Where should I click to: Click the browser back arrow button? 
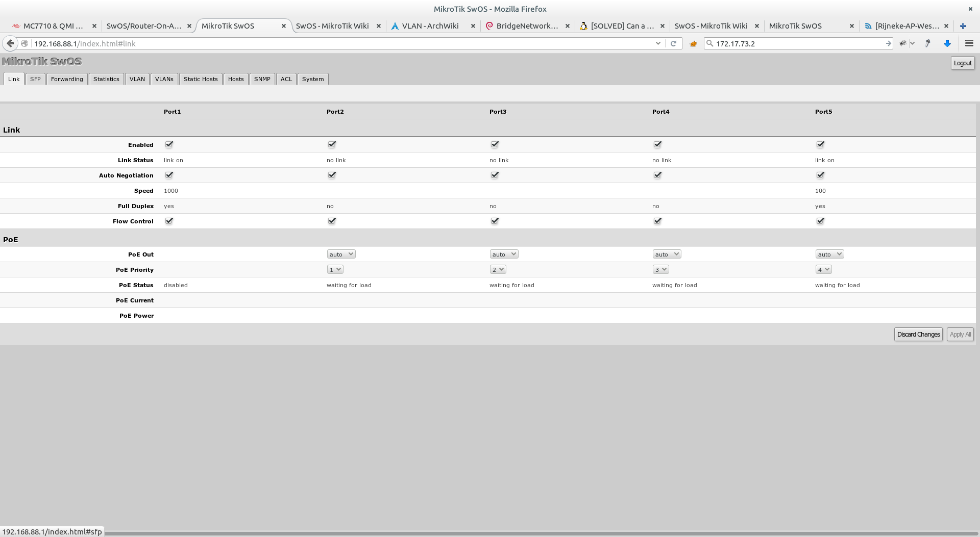(x=10, y=43)
